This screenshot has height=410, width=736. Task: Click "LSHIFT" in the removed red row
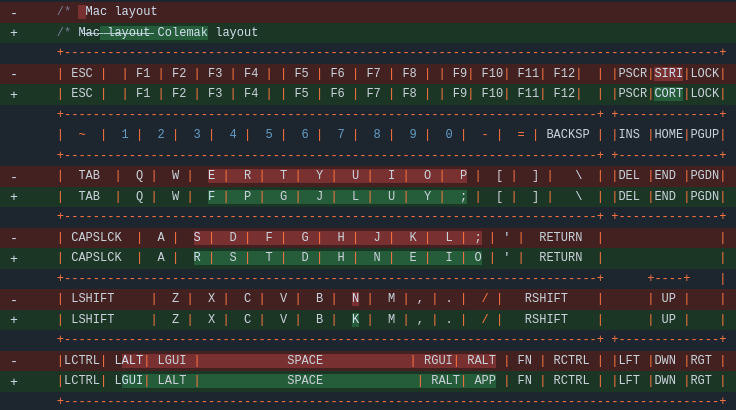pos(92,299)
